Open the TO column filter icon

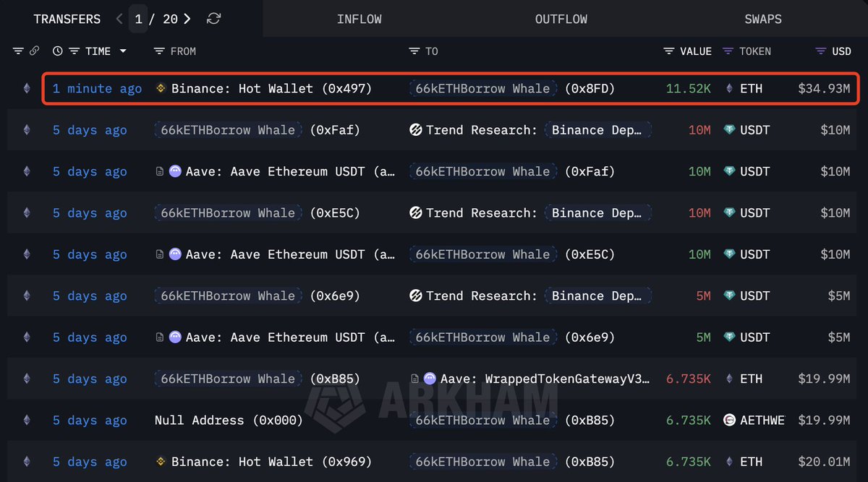tap(414, 51)
